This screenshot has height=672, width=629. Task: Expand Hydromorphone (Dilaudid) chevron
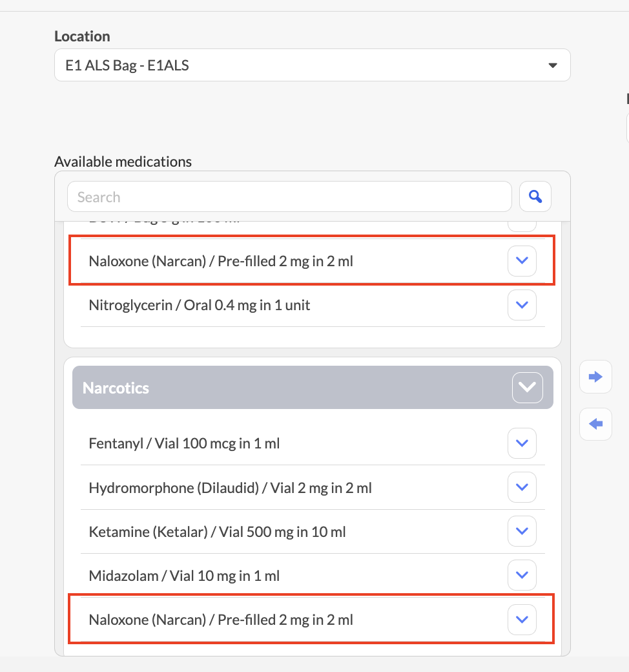(522, 487)
